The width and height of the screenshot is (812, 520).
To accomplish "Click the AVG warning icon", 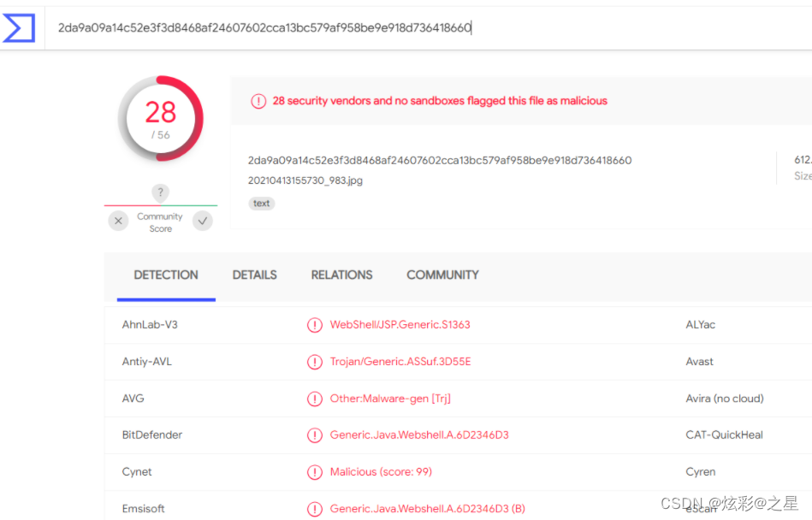I will click(315, 399).
